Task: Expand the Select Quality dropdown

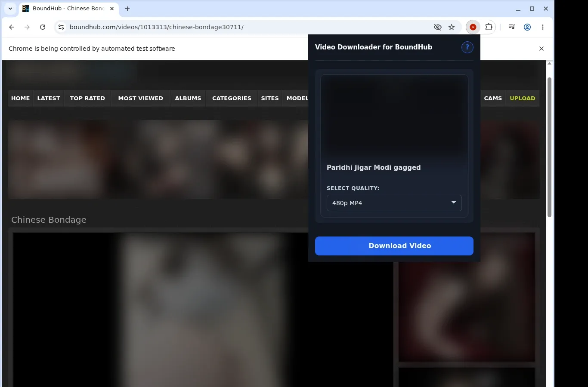Action: [x=394, y=203]
